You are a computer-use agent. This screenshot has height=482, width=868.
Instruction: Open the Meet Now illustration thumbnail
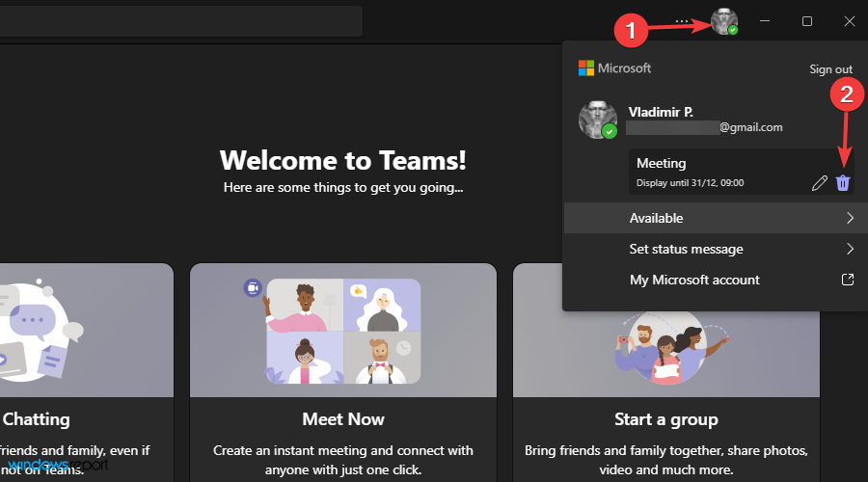click(x=343, y=331)
